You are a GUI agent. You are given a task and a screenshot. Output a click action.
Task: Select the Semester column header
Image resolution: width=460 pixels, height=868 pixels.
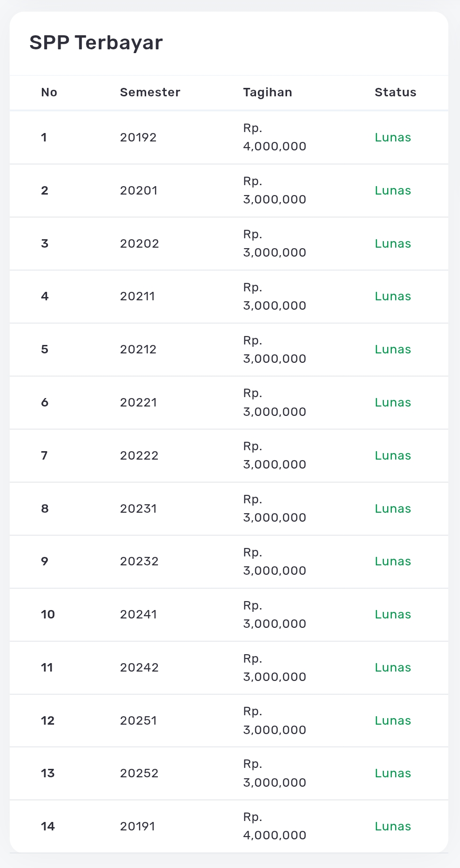point(150,92)
